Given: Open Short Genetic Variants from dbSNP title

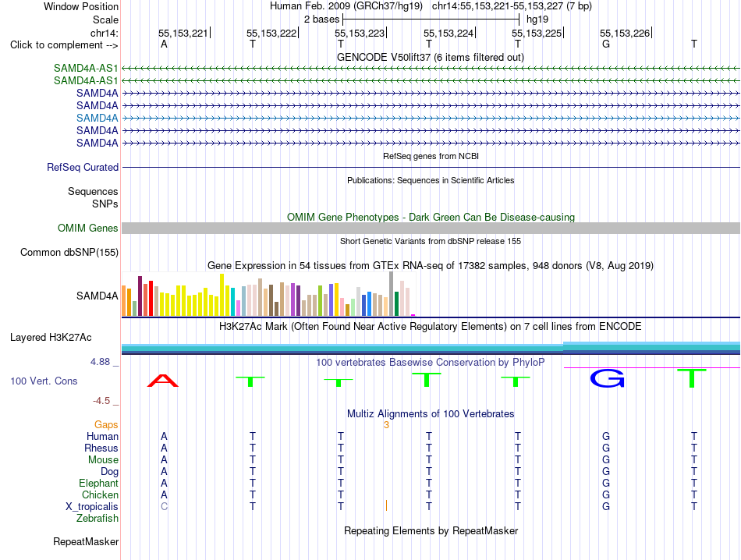Looking at the screenshot, I should [431, 241].
